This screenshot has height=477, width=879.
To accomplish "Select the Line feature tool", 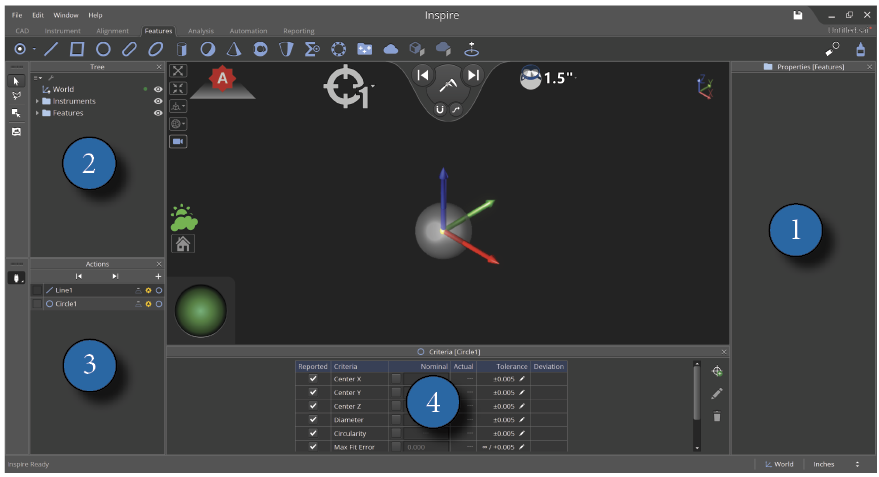I will coord(50,48).
